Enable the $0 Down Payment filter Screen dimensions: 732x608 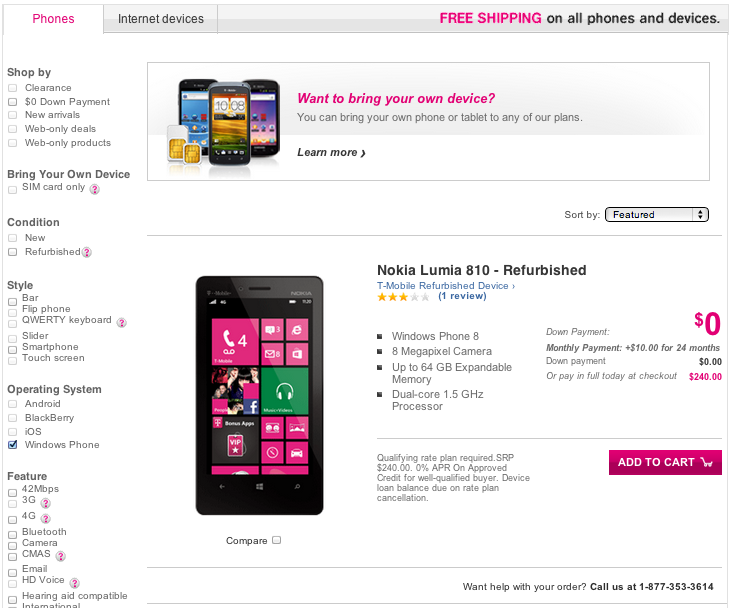(13, 102)
